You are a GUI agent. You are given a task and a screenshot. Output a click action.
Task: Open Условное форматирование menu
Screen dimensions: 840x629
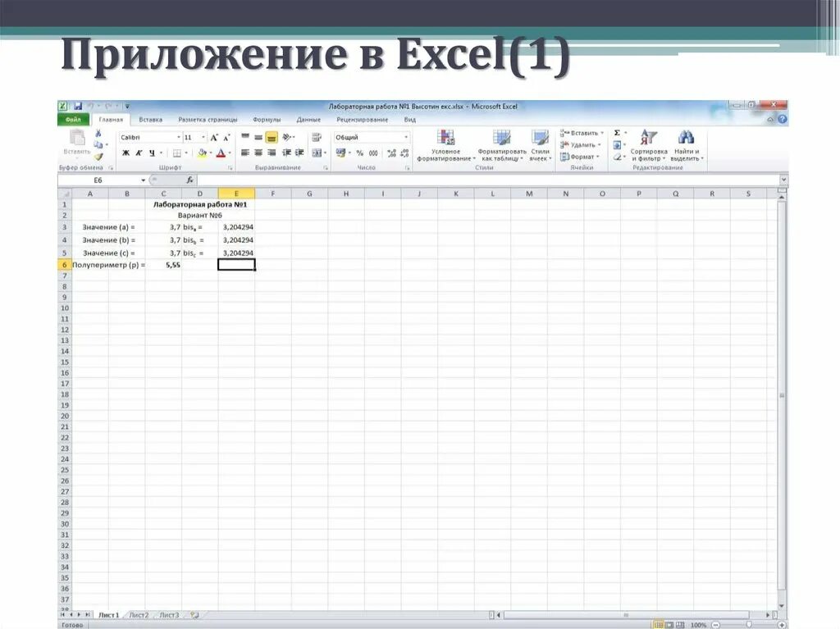coord(445,145)
